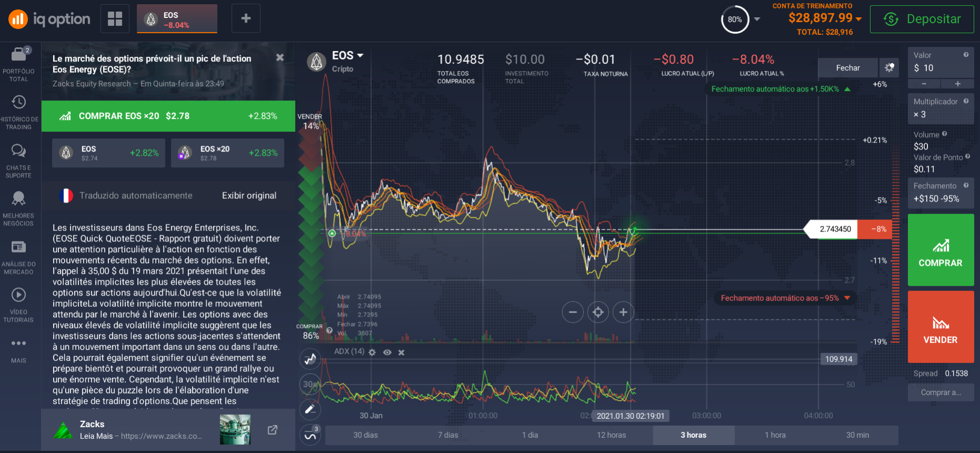The height and width of the screenshot is (453, 980).
Task: Close the news article panel
Action: point(280,57)
